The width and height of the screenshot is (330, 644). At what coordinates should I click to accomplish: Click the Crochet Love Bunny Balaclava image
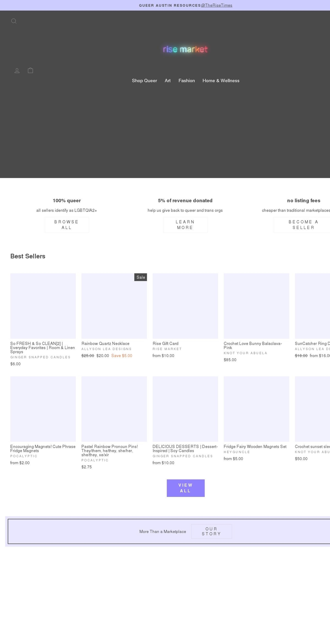(256, 306)
